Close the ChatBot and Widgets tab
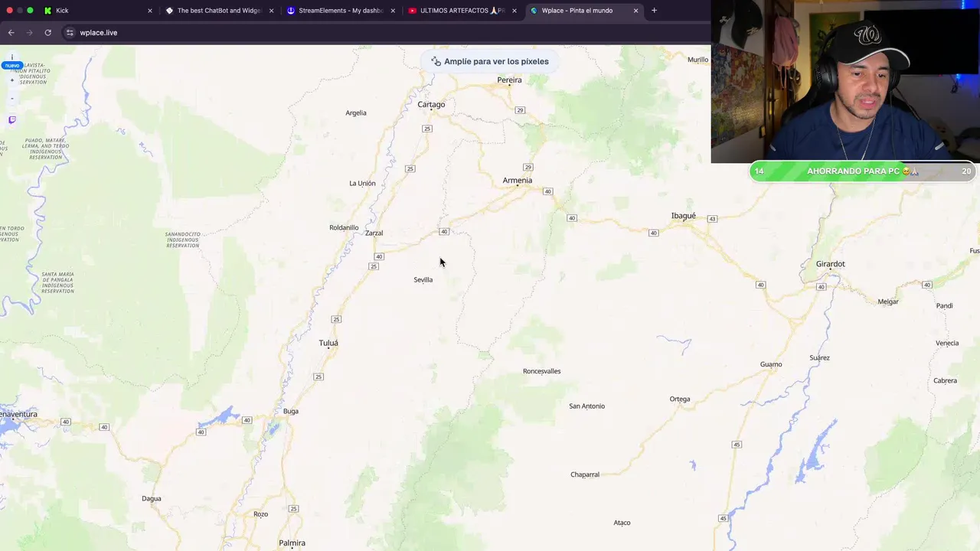 pos(271,11)
